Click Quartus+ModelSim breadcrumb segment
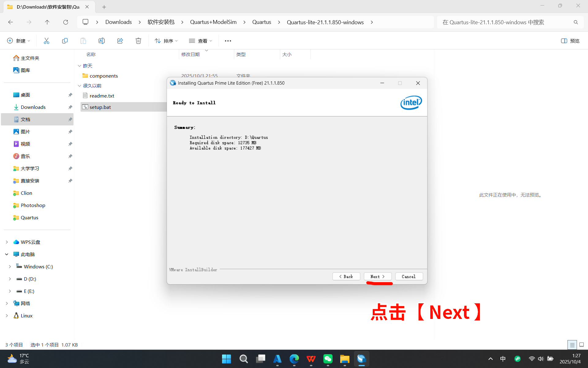The height and width of the screenshot is (368, 588). (x=213, y=22)
